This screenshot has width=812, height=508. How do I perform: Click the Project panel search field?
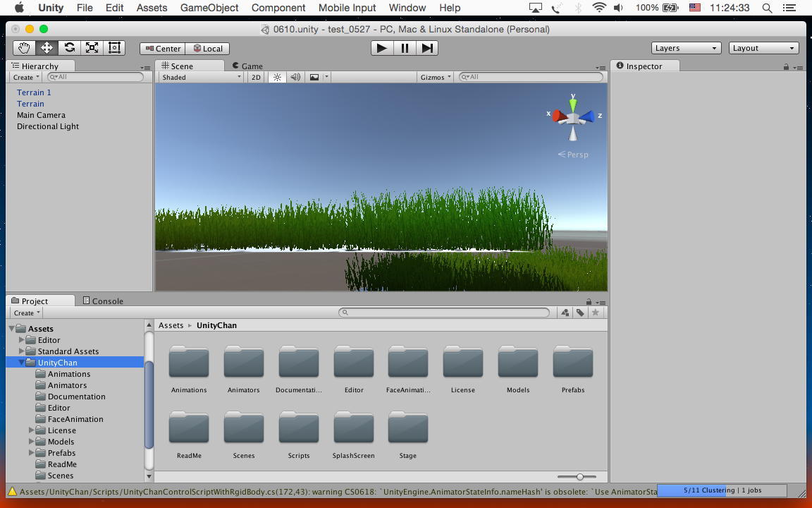[x=444, y=313]
